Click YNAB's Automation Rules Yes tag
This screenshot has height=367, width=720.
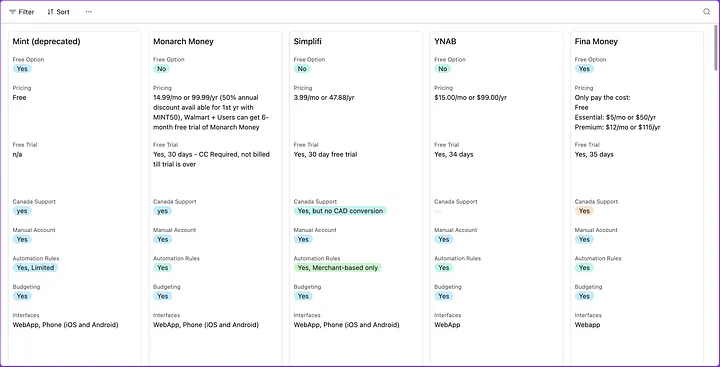click(x=444, y=268)
